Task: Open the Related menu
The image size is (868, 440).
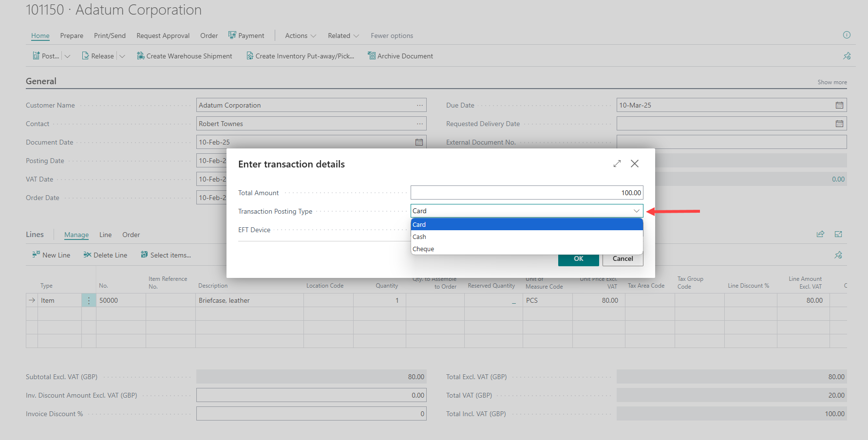Action: tap(343, 36)
